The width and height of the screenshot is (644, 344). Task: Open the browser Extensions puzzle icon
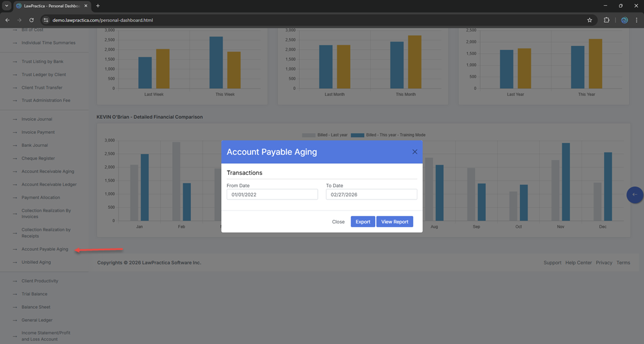pos(607,20)
